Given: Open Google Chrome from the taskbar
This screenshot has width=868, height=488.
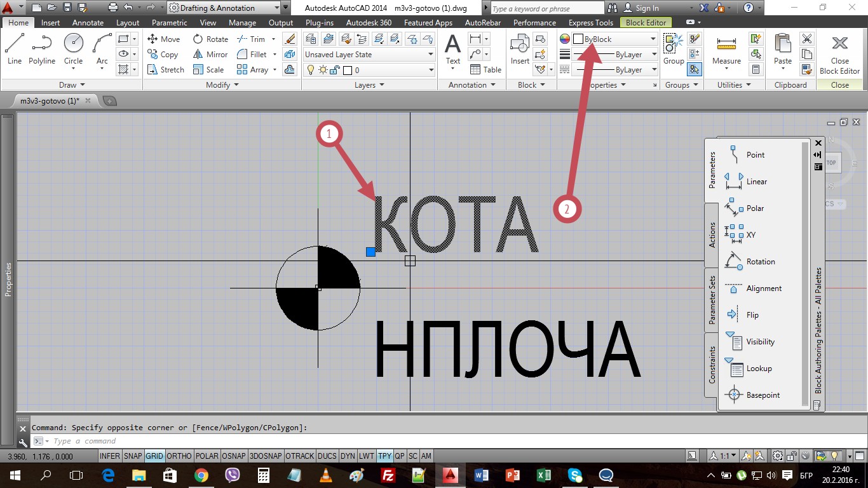Looking at the screenshot, I should pyautogui.click(x=201, y=475).
